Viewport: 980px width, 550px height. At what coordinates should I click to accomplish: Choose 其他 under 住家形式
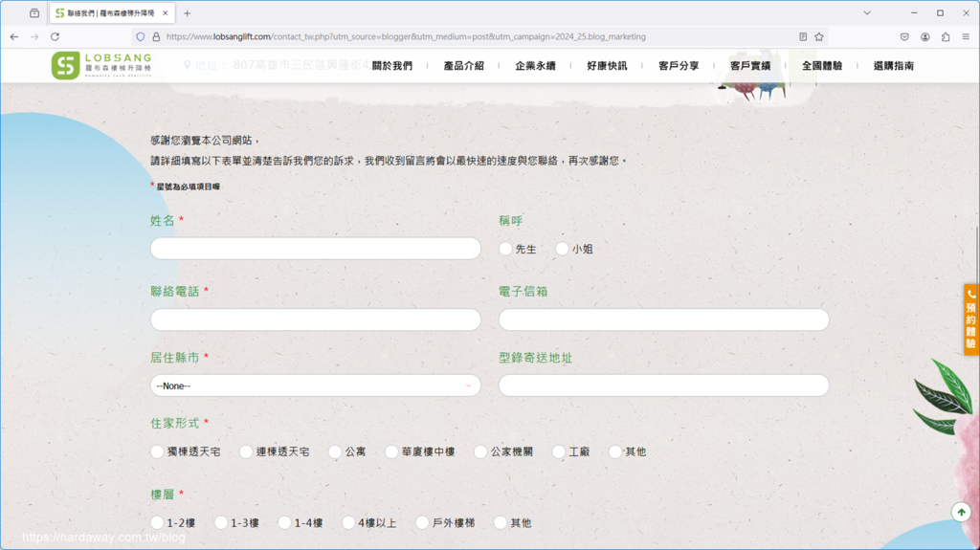(x=615, y=451)
